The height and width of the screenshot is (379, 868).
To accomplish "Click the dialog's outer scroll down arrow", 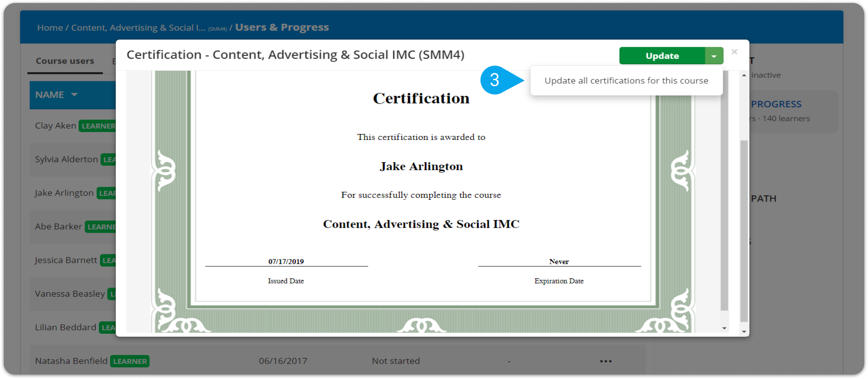I will (744, 331).
